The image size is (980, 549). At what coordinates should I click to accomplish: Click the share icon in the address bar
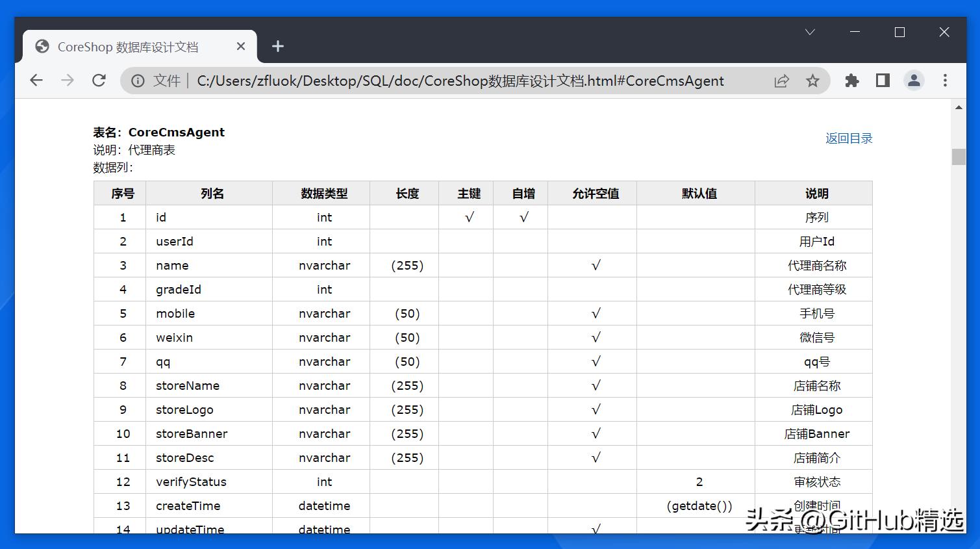(x=781, y=81)
